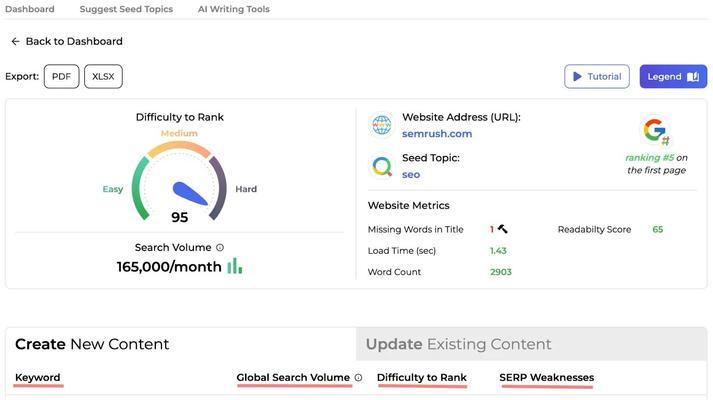Click the hammer icon by Missing Words

point(502,229)
